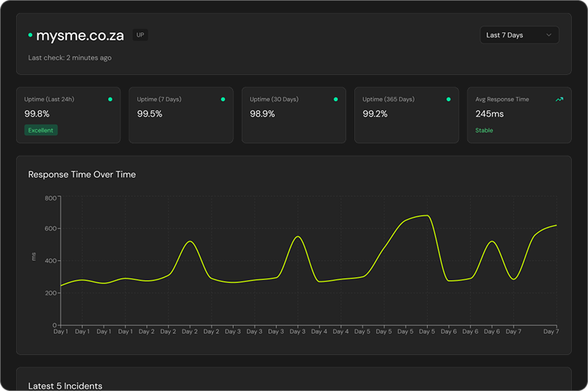Click the Uptime (7 Days) label

[x=159, y=99]
